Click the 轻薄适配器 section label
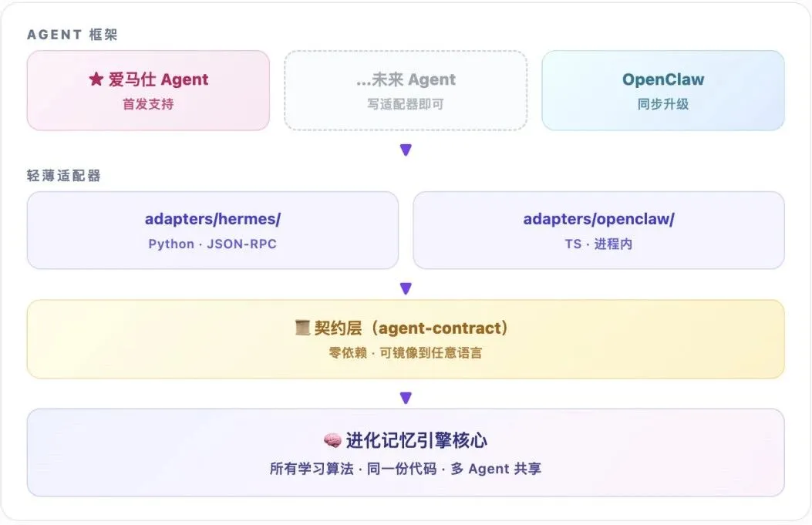 64,176
